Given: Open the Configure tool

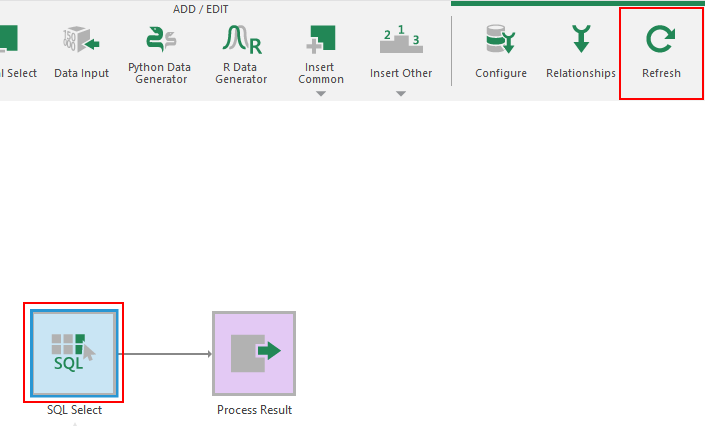Looking at the screenshot, I should tap(500, 41).
